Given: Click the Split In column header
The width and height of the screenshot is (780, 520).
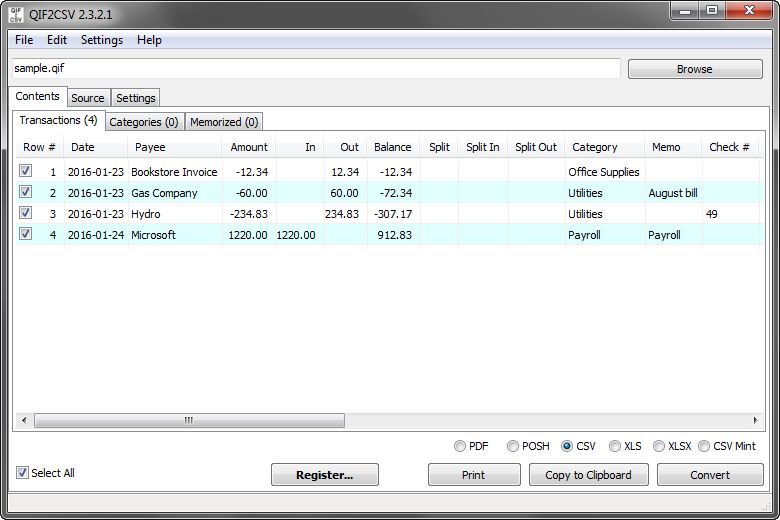Looking at the screenshot, I should 483,147.
